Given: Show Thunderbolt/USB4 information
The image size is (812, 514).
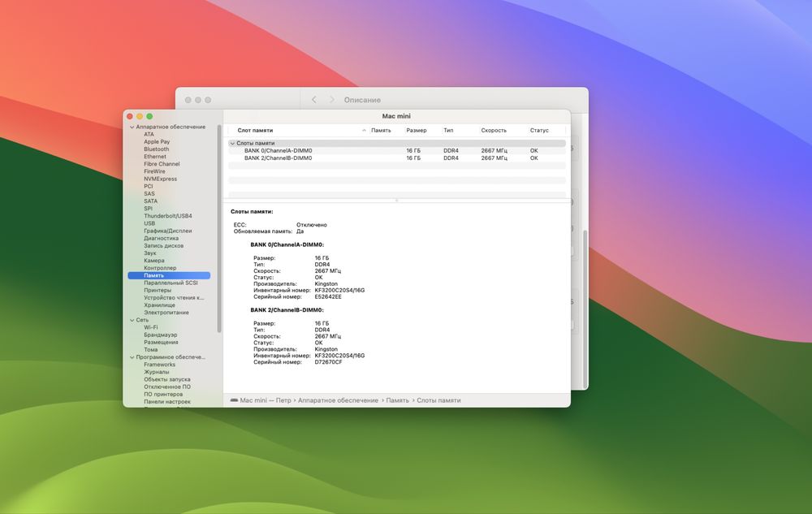Looking at the screenshot, I should pos(168,216).
